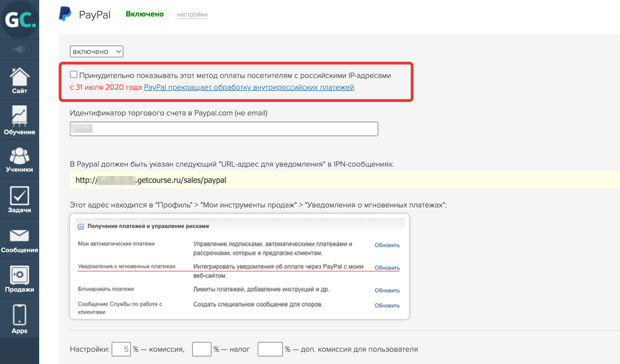Click the налог percent input field
This screenshot has height=364, width=620.
pos(202,349)
